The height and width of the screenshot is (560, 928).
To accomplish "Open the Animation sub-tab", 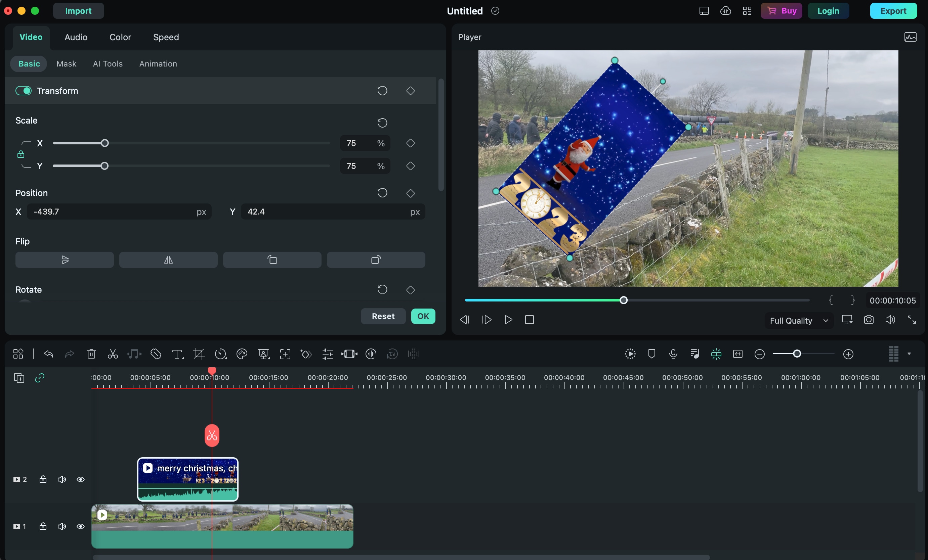I will [x=158, y=63].
